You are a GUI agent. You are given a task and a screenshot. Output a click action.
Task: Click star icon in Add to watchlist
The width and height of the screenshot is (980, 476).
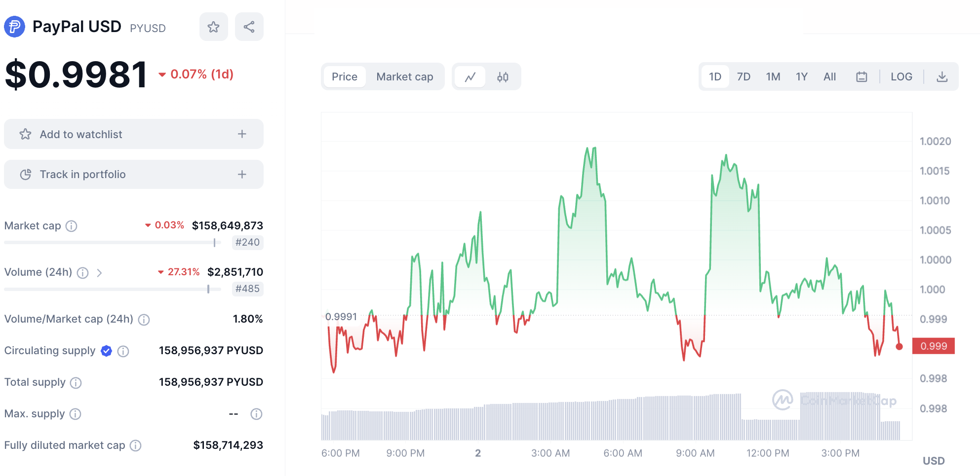click(25, 134)
